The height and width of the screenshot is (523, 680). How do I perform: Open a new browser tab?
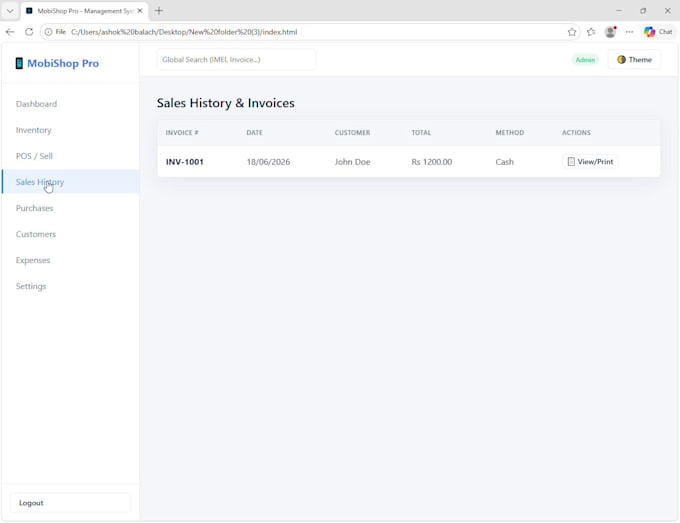[x=159, y=11]
